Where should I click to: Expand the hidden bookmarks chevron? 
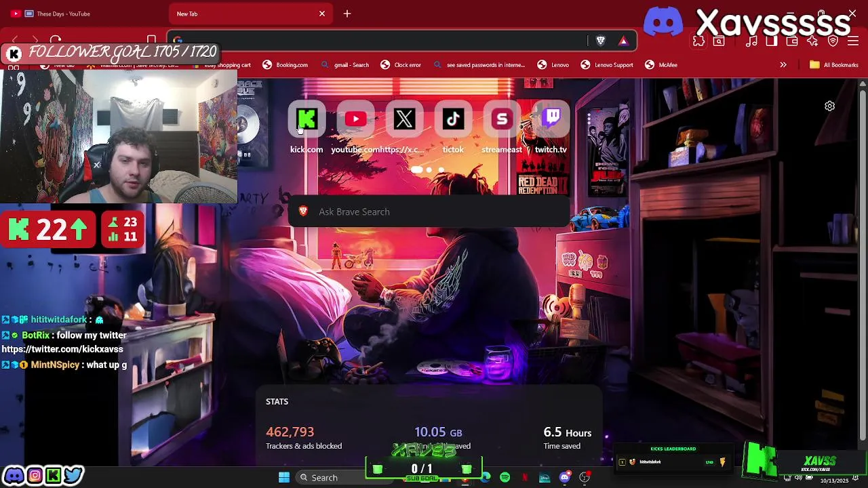(x=783, y=65)
